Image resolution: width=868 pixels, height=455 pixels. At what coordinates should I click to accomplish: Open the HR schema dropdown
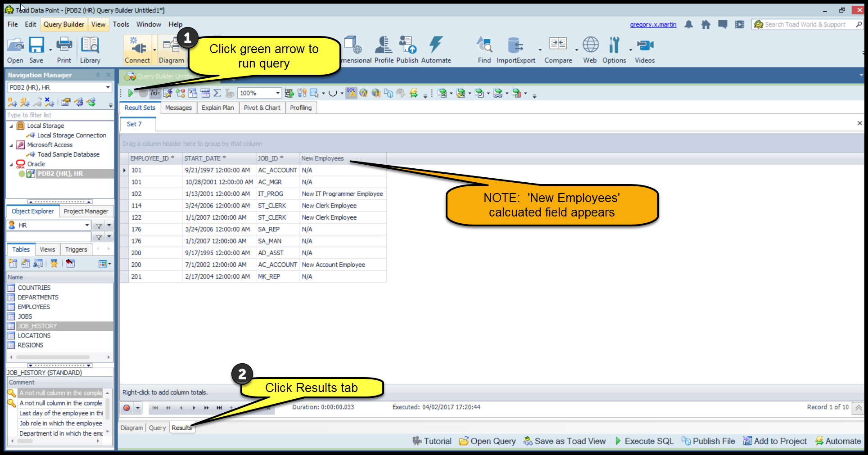click(87, 225)
